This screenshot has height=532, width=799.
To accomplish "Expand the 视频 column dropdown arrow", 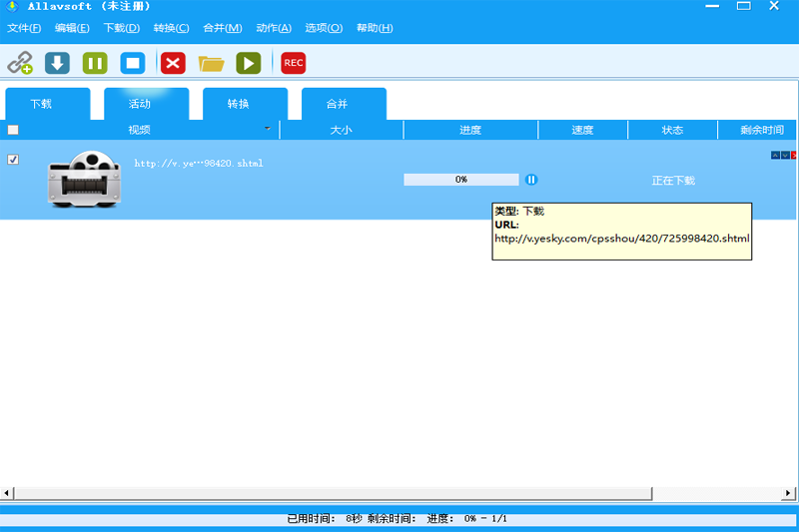I will click(267, 130).
